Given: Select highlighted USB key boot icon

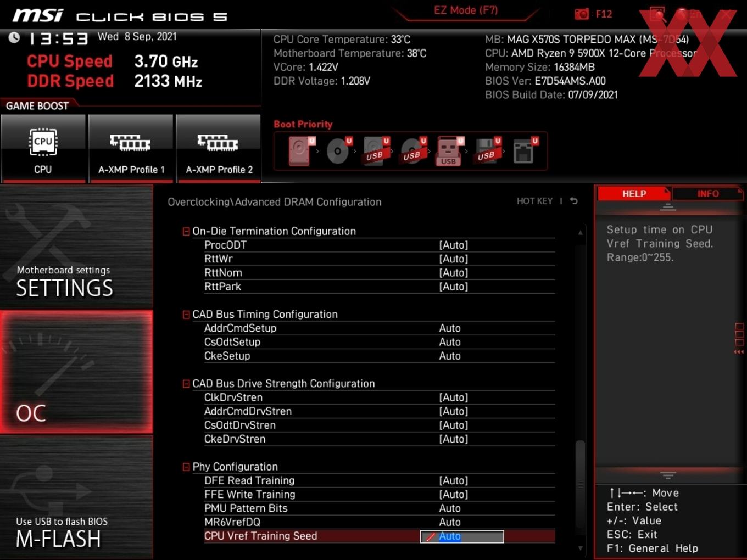Looking at the screenshot, I should tap(449, 151).
